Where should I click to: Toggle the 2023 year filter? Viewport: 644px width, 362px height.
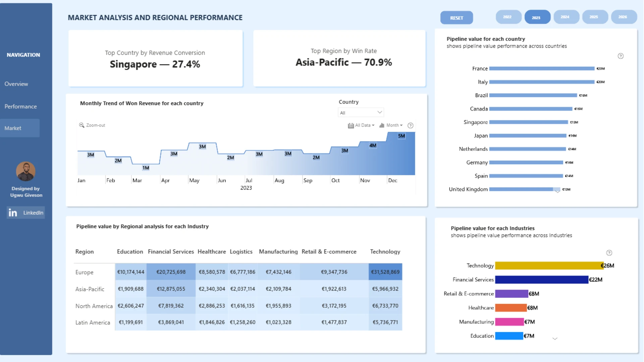coord(537,17)
